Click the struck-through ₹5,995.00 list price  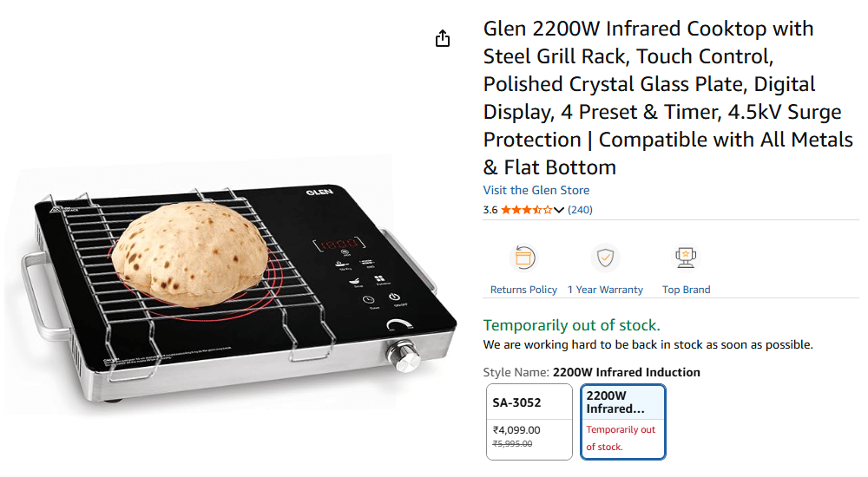tap(512, 443)
